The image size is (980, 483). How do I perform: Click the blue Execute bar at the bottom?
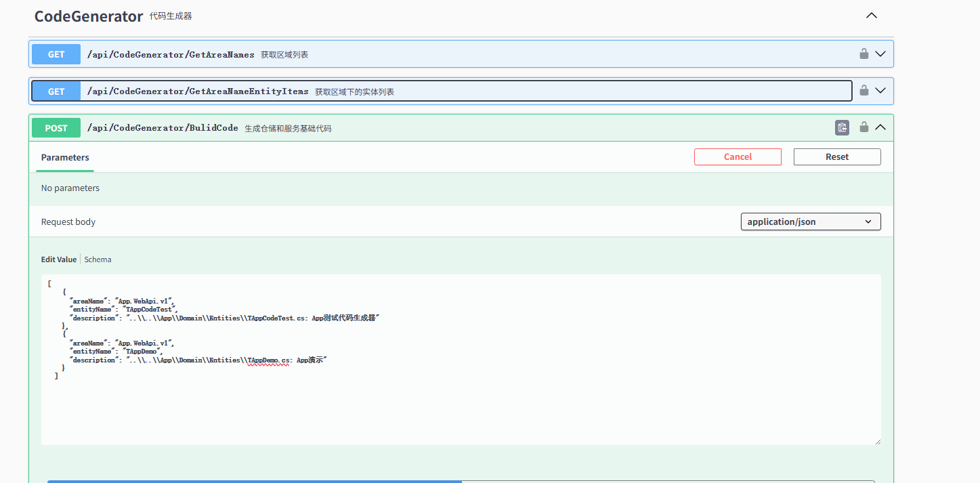click(255, 482)
